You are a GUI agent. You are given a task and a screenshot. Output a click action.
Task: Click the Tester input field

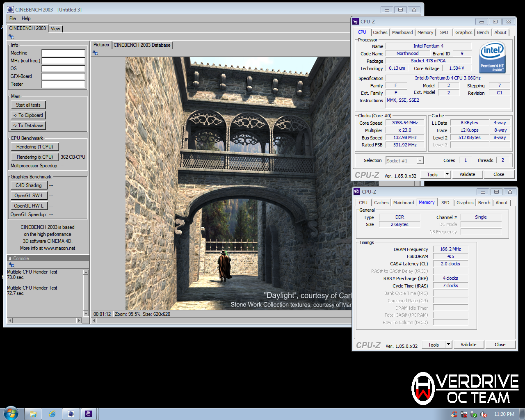coord(64,84)
